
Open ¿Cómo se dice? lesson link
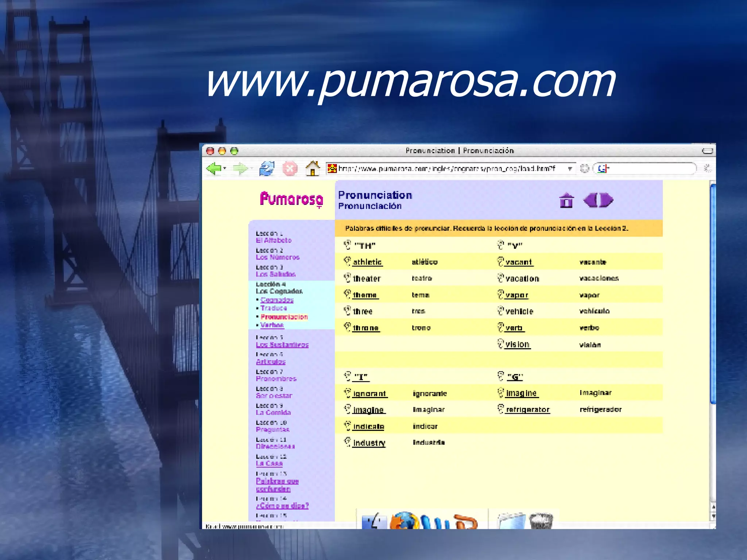click(x=282, y=506)
